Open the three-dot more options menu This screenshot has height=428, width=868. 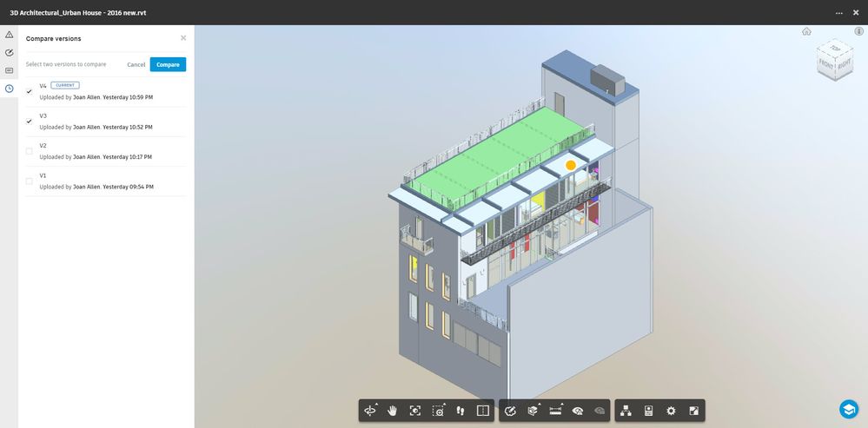(x=839, y=13)
